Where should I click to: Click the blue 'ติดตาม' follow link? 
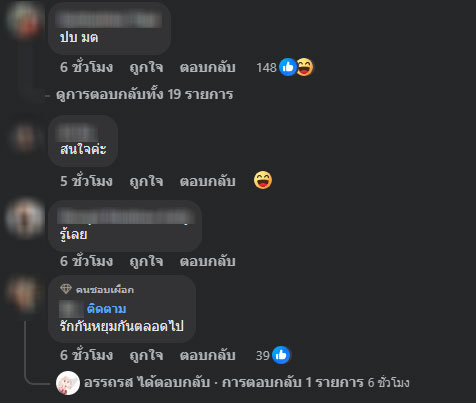point(106,309)
